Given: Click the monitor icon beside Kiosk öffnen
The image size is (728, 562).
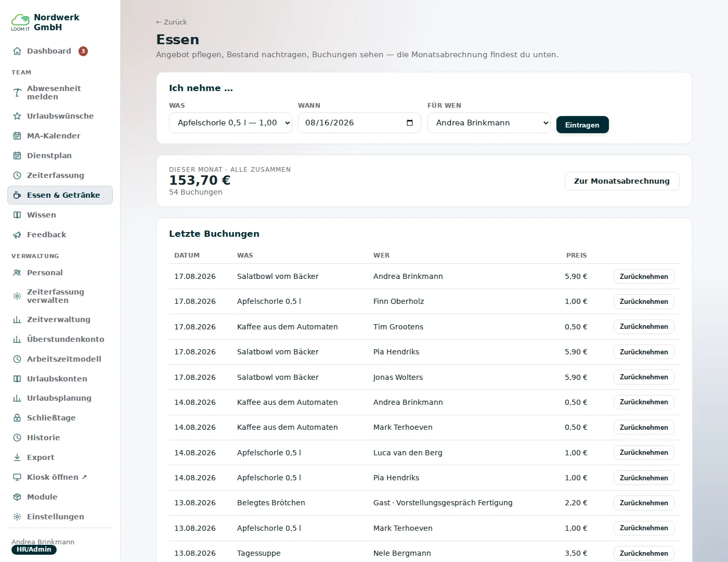Looking at the screenshot, I should 17,477.
